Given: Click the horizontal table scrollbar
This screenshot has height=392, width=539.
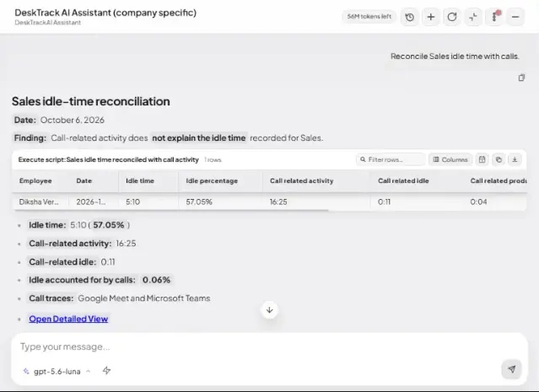Looking at the screenshot, I should click(170, 210).
